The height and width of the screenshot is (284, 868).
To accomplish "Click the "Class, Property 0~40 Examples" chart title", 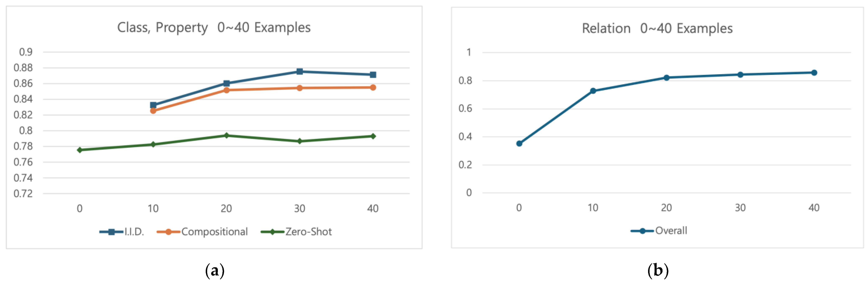I will pyautogui.click(x=214, y=28).
